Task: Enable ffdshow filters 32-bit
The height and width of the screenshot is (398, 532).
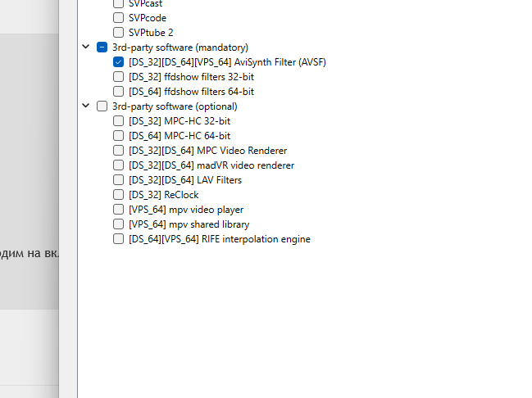Action: click(119, 77)
